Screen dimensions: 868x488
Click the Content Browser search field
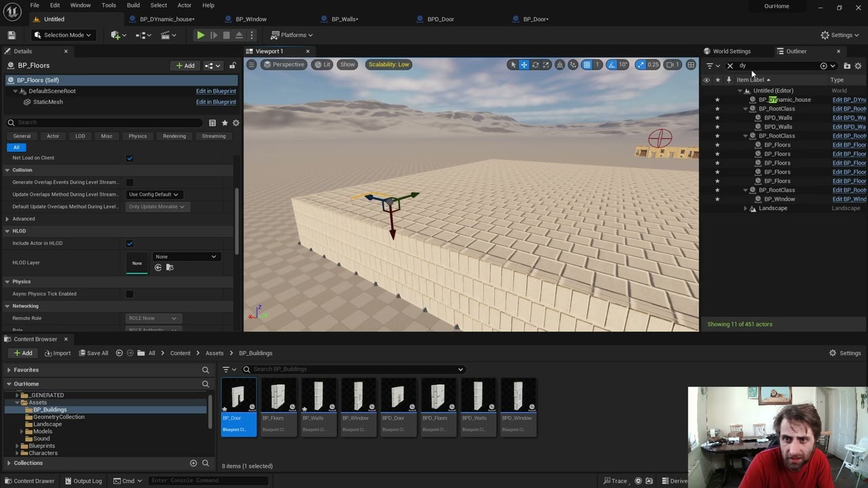(x=353, y=369)
